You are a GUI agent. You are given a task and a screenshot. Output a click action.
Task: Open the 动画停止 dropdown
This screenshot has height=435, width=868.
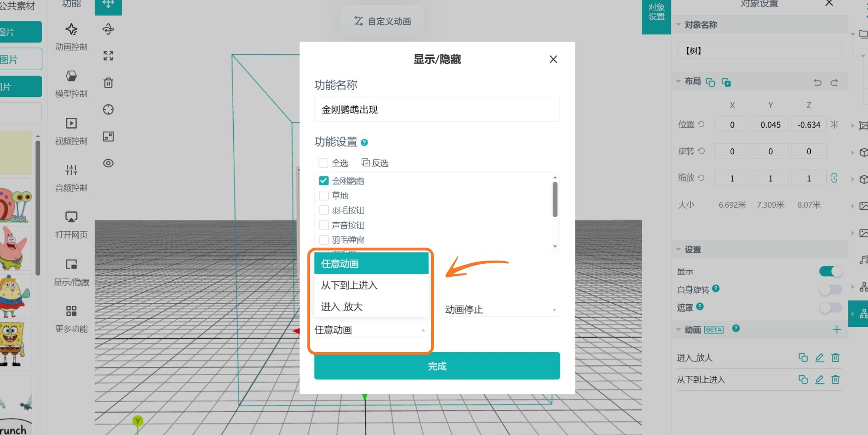pyautogui.click(x=501, y=309)
